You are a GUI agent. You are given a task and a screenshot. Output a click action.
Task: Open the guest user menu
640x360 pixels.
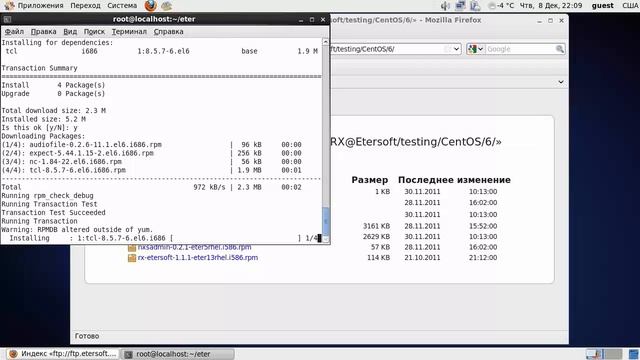(x=602, y=6)
